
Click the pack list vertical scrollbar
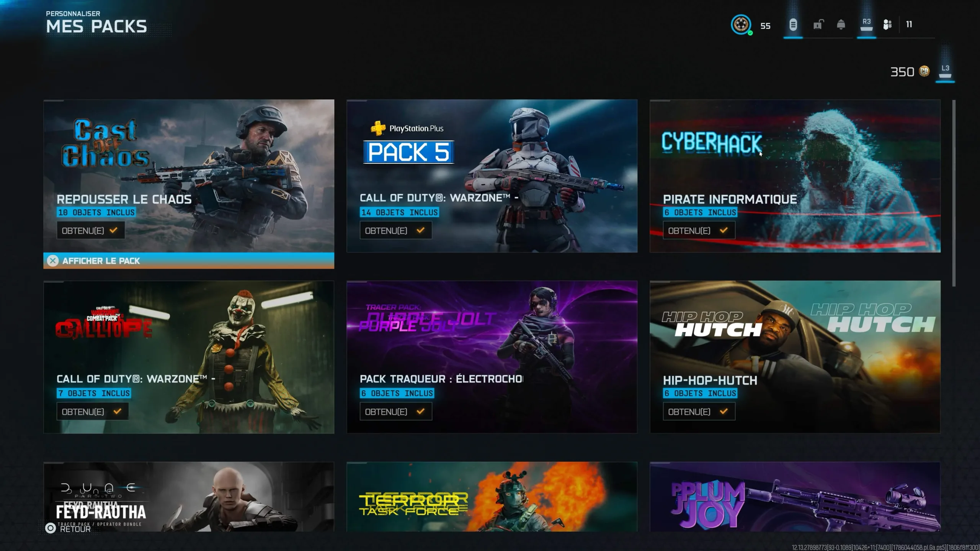[954, 193]
